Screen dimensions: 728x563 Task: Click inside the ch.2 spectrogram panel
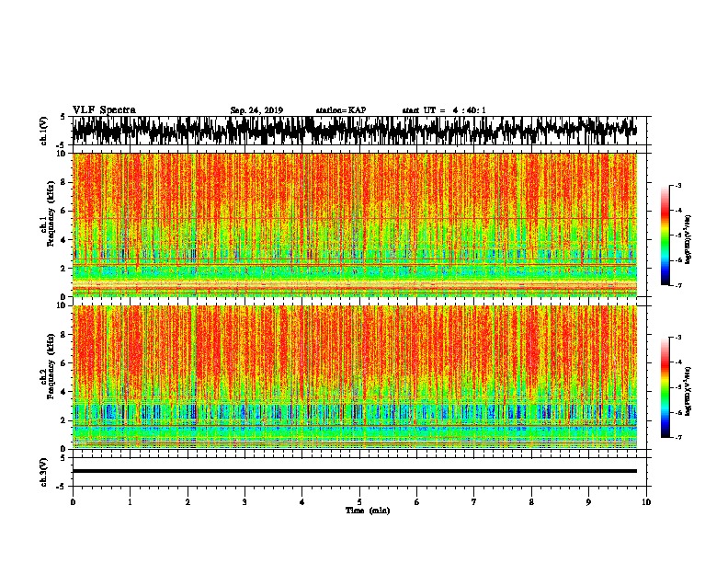pos(355,377)
